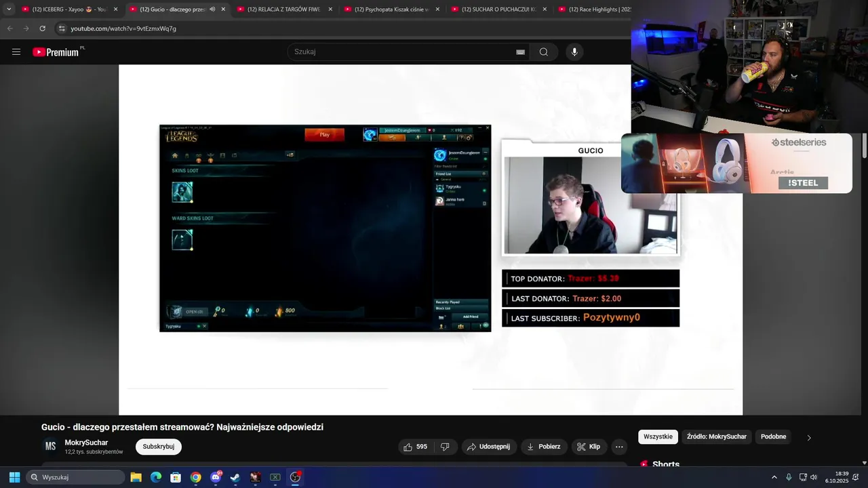Switch to Race Highlights tab

tap(594, 9)
